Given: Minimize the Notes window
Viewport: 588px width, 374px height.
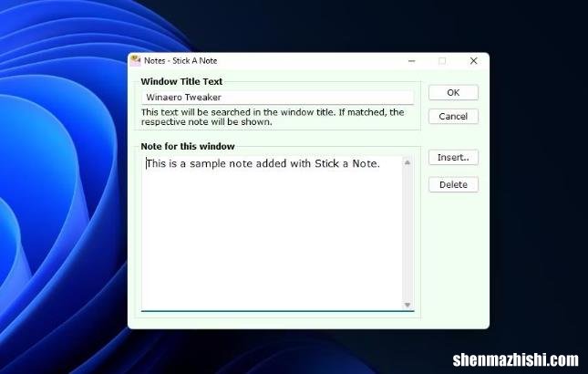Looking at the screenshot, I should 412,61.
